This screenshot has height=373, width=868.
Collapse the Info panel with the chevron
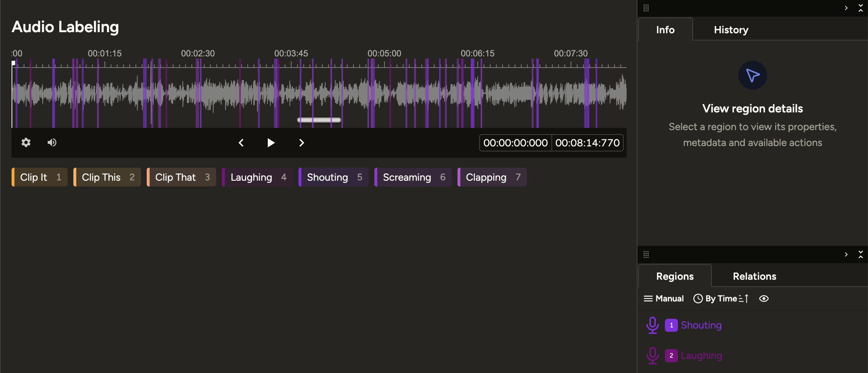click(x=846, y=8)
